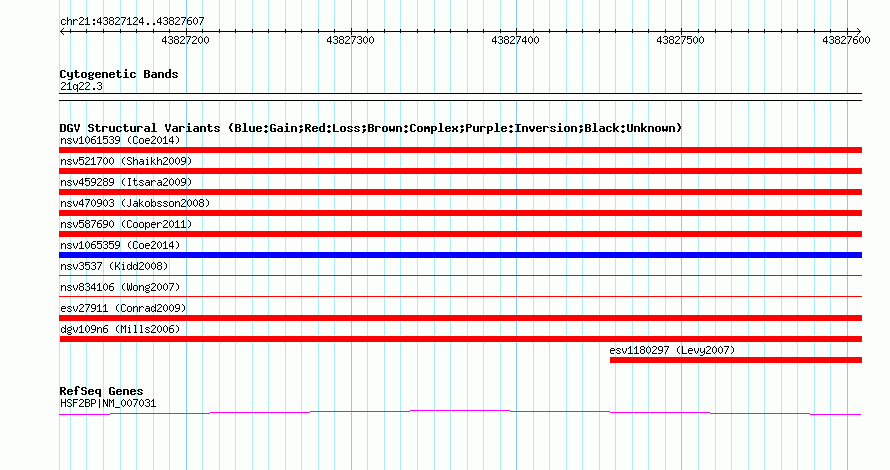Click the esv1180297 (Levy2007) label
This screenshot has height=470, width=890.
pos(672,350)
